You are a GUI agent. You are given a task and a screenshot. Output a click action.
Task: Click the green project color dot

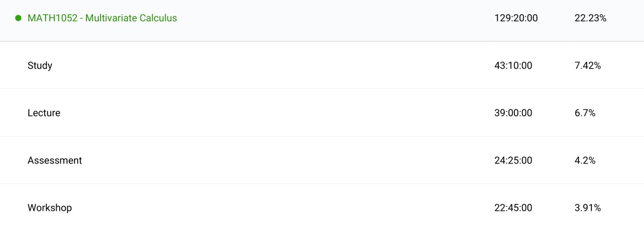[x=18, y=18]
